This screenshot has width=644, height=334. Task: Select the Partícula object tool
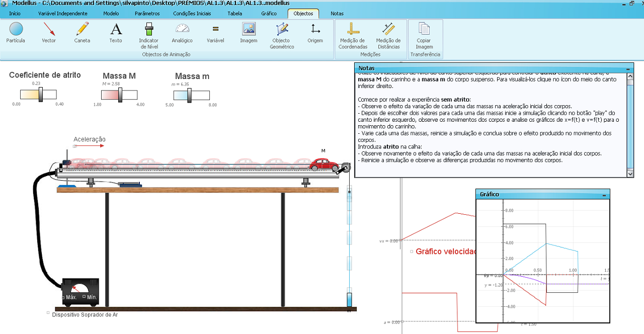tap(16, 33)
